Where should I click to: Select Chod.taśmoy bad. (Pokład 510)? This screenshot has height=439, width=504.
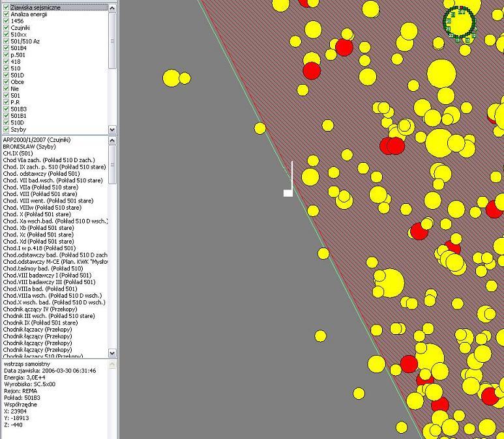pyautogui.click(x=43, y=268)
